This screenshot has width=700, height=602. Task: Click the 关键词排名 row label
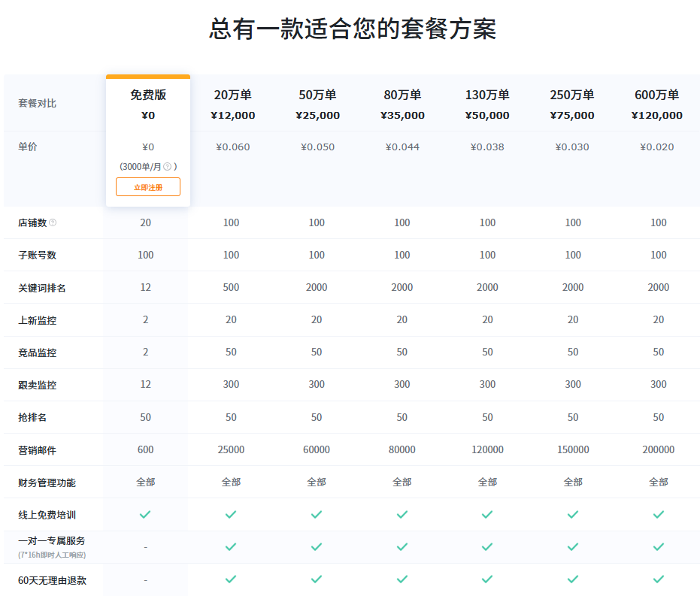click(42, 288)
